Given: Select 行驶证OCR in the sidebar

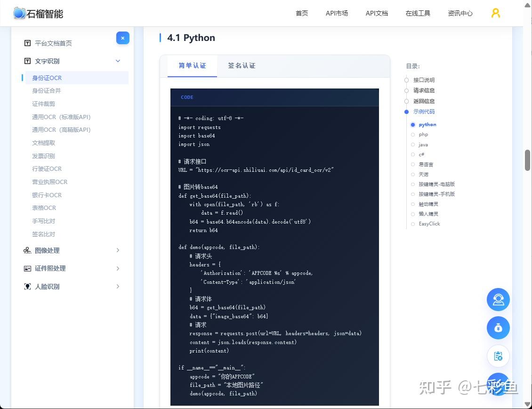Looking at the screenshot, I should [47, 169].
